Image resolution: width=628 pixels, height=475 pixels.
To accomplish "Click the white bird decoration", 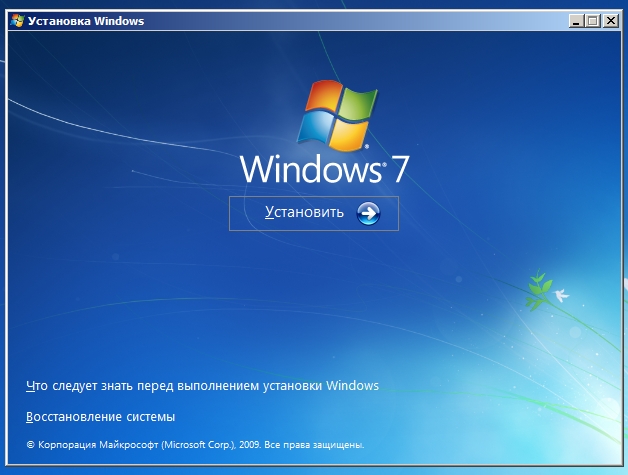I will coord(561,296).
